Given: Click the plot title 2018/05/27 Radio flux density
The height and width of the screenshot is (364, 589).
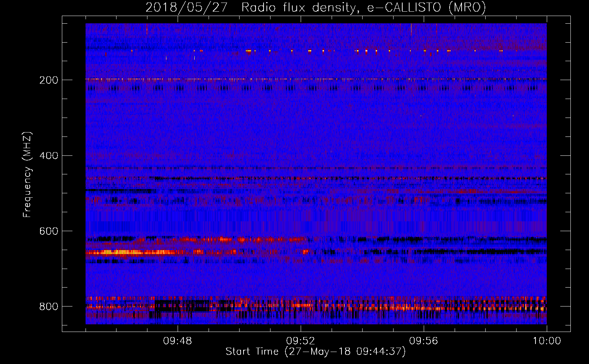Looking at the screenshot, I should pyautogui.click(x=316, y=7).
